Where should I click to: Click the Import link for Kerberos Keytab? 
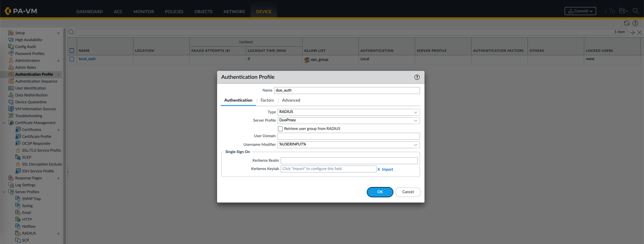click(387, 169)
